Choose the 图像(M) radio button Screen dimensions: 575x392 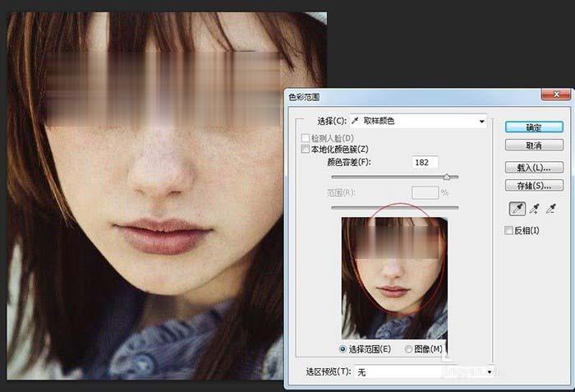[408, 349]
